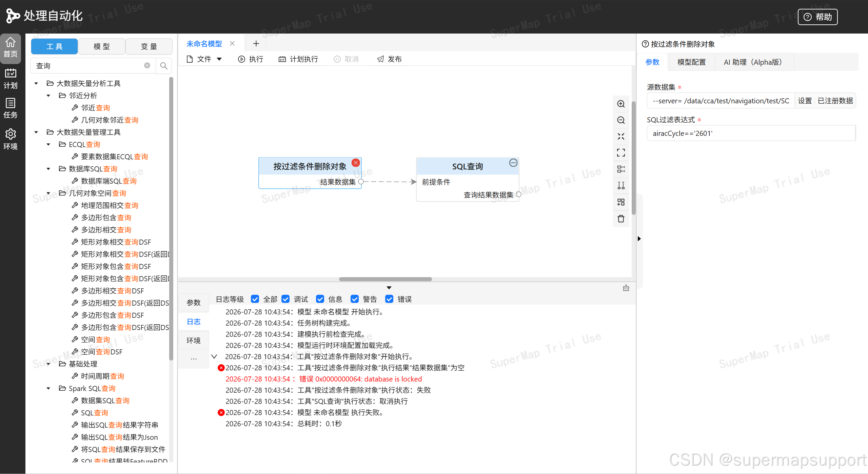Toggle the 信息 log level checkbox
This screenshot has width=868, height=474.
[320, 299]
